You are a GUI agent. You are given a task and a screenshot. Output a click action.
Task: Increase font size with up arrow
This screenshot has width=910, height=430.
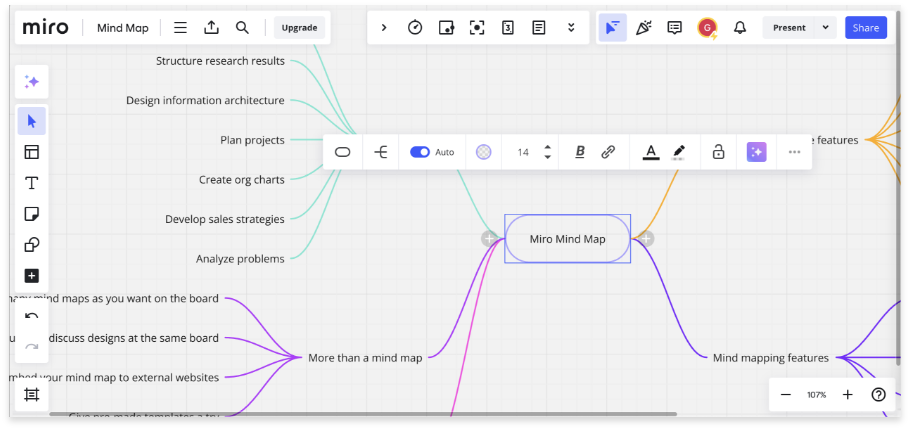tap(547, 147)
